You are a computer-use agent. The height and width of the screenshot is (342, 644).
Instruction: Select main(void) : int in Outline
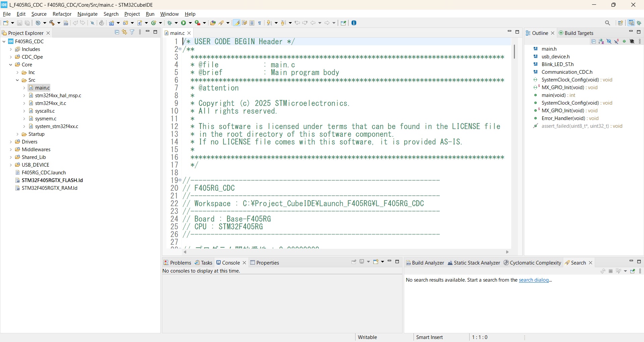558,95
